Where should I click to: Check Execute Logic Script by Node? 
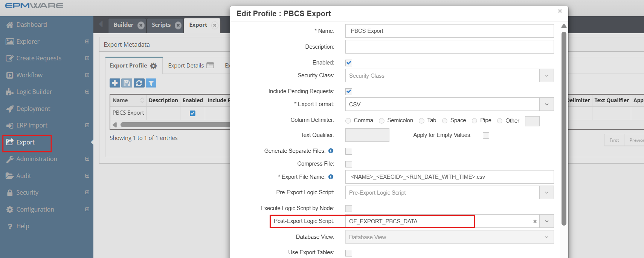point(349,209)
